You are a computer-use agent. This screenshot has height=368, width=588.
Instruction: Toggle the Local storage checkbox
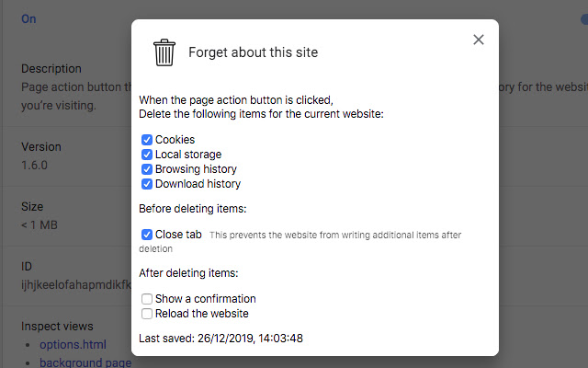click(147, 155)
